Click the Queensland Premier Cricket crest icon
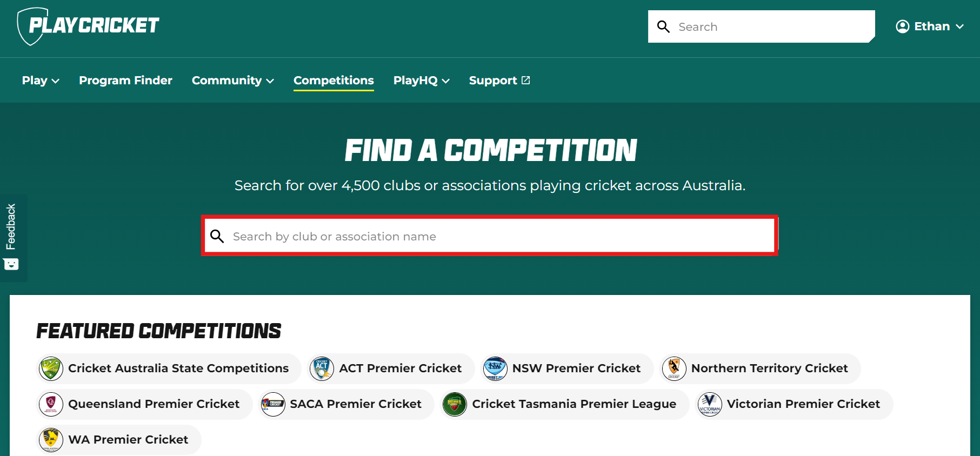The image size is (980, 456). 51,404
